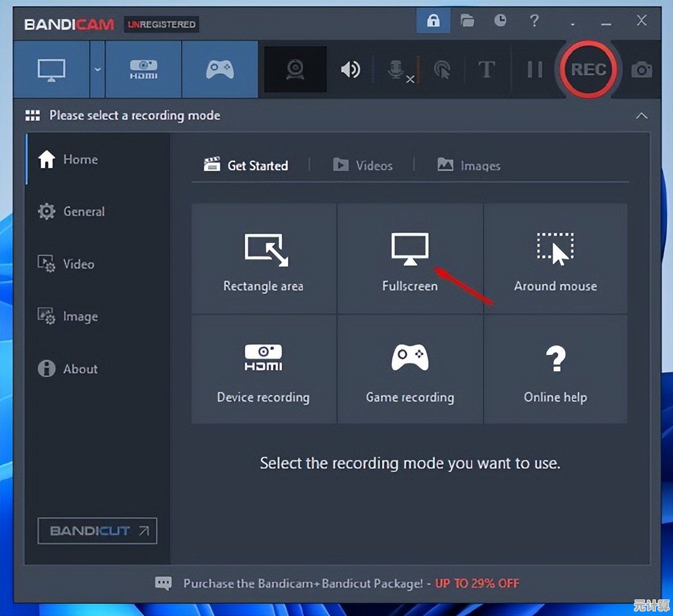Select HDMI device recording mode in toolbar
This screenshot has width=673, height=616.
click(143, 70)
